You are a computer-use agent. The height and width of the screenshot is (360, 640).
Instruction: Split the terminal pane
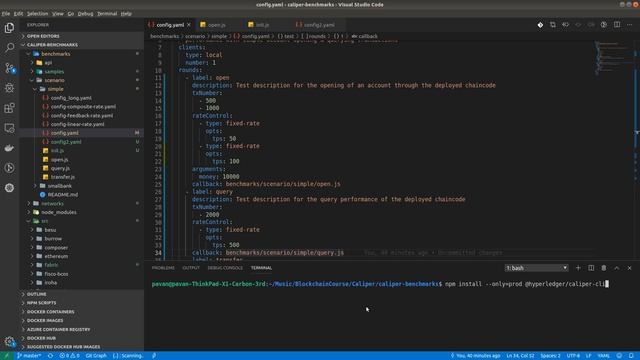(x=591, y=268)
